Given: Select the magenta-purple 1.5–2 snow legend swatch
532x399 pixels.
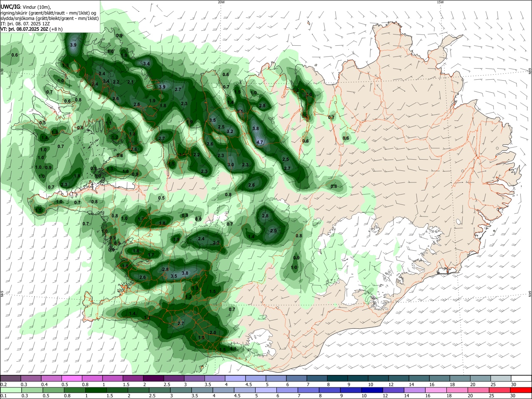Looking at the screenshot, I should (133, 379).
